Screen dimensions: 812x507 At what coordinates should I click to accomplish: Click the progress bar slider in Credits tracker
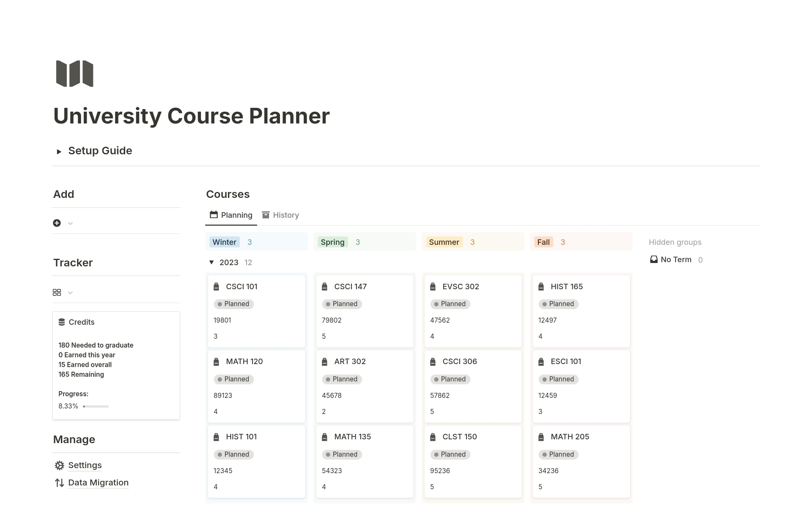[x=85, y=406]
